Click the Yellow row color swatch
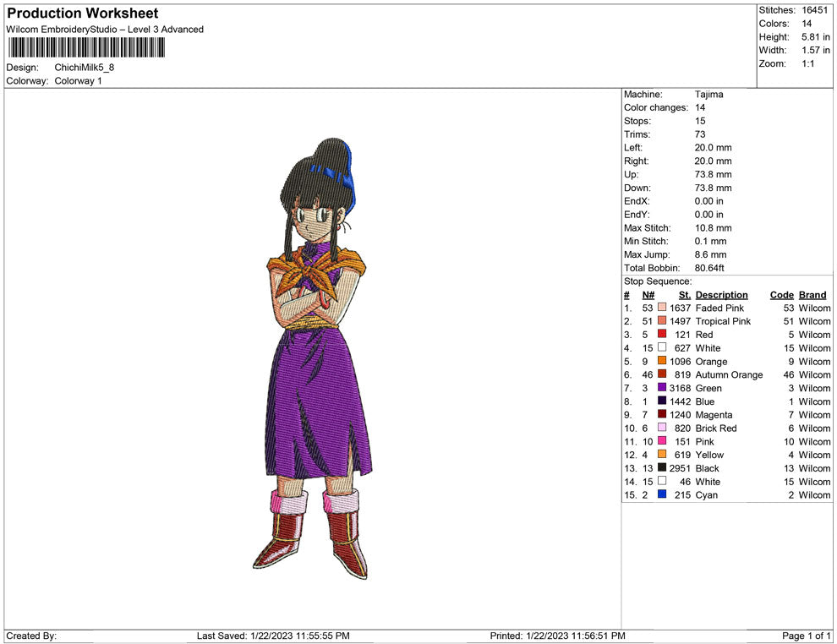Screen dimensions: 837x644 [x=662, y=454]
